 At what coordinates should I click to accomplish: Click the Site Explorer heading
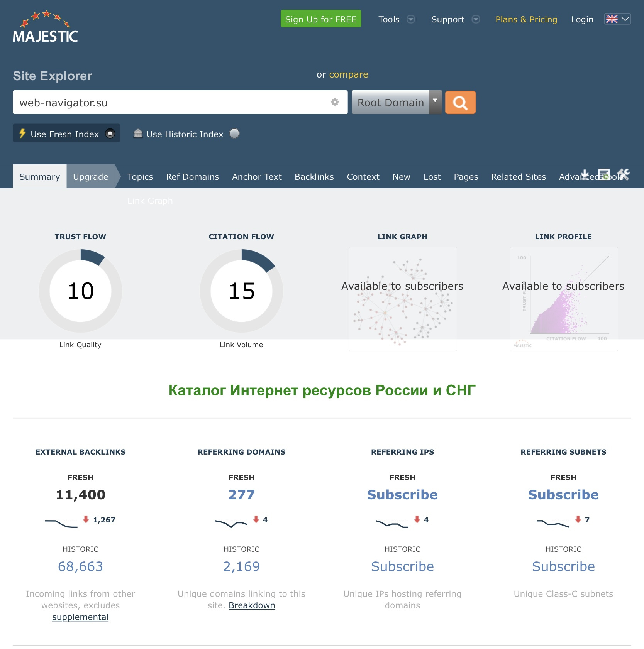pyautogui.click(x=53, y=76)
